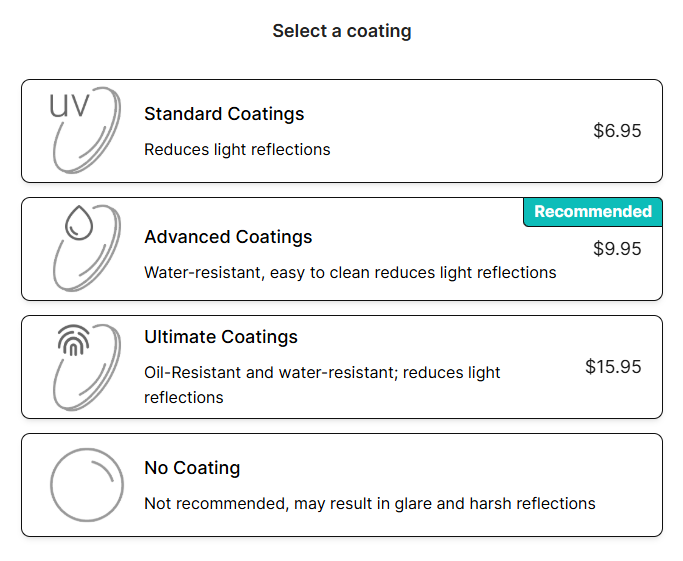Screen dimensions: 683x561
Task: Choose the Advanced Coatings option title
Action: [228, 237]
